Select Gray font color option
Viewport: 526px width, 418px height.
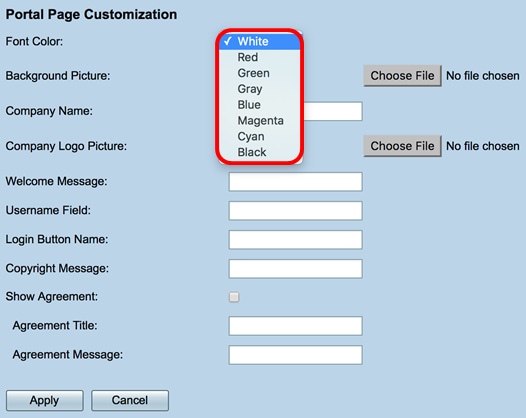(x=259, y=89)
